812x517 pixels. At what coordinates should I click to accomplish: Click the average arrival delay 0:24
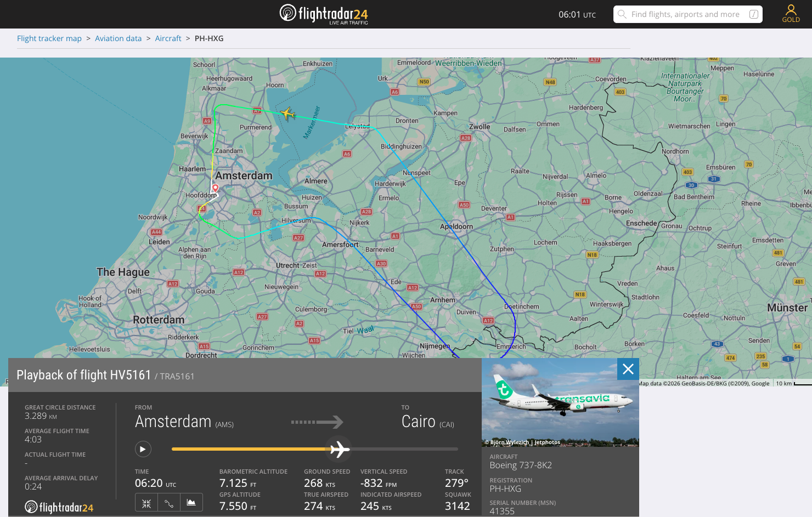pos(33,487)
